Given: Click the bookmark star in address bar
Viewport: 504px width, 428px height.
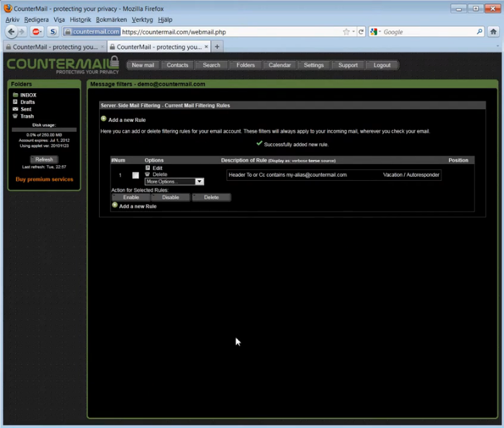Looking at the screenshot, I should (x=346, y=31).
